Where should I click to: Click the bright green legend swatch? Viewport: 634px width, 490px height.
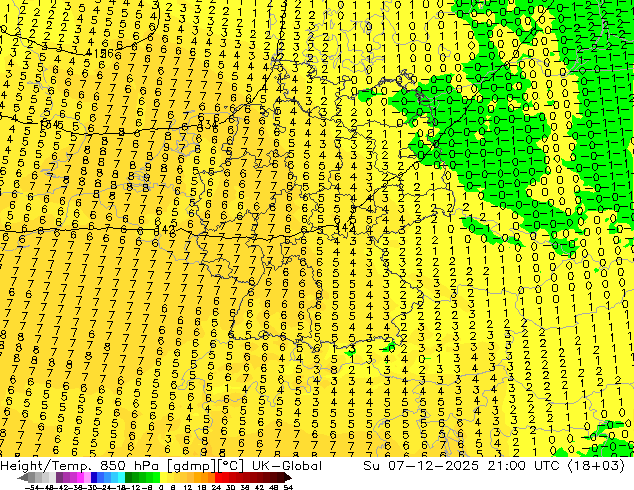pos(156,477)
